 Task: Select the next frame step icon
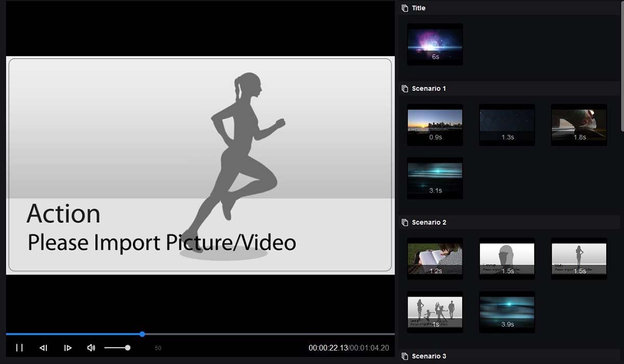point(68,348)
